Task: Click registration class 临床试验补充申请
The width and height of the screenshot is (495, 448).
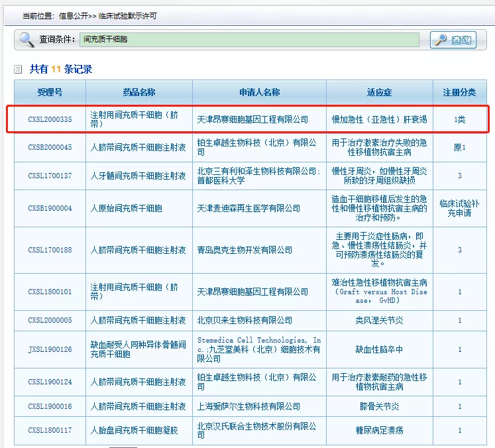Action: [460, 208]
